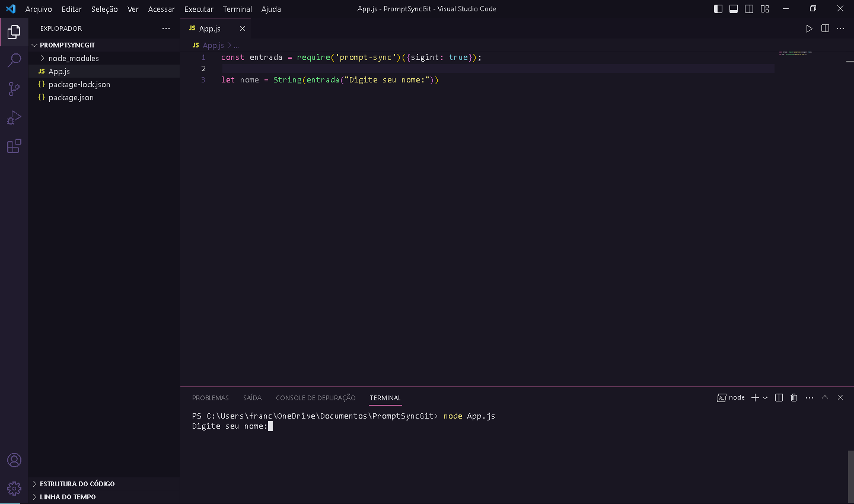
Task: Click the Accounts icon in activity bar
Action: coord(14,460)
